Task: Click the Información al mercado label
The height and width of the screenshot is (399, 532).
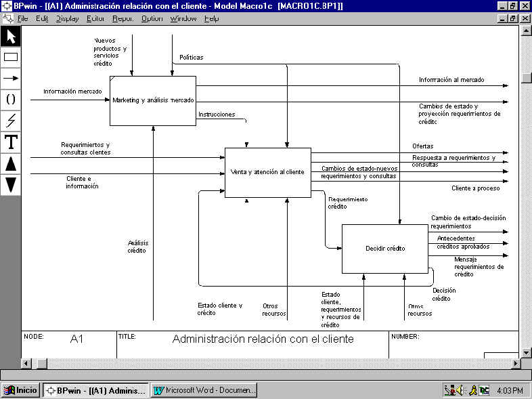Action: 451,80
